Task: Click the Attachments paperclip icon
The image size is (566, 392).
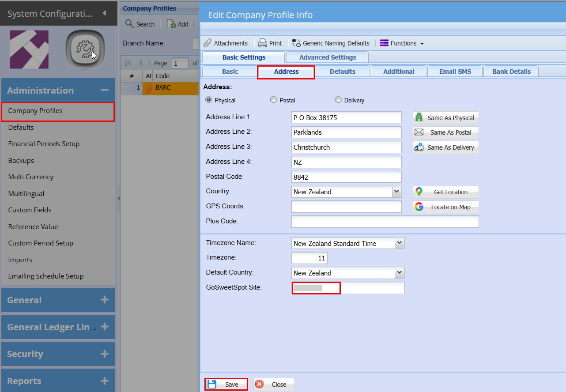Action: coord(208,43)
